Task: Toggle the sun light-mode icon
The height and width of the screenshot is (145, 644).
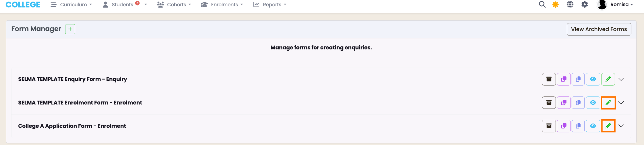Action: click(x=555, y=5)
